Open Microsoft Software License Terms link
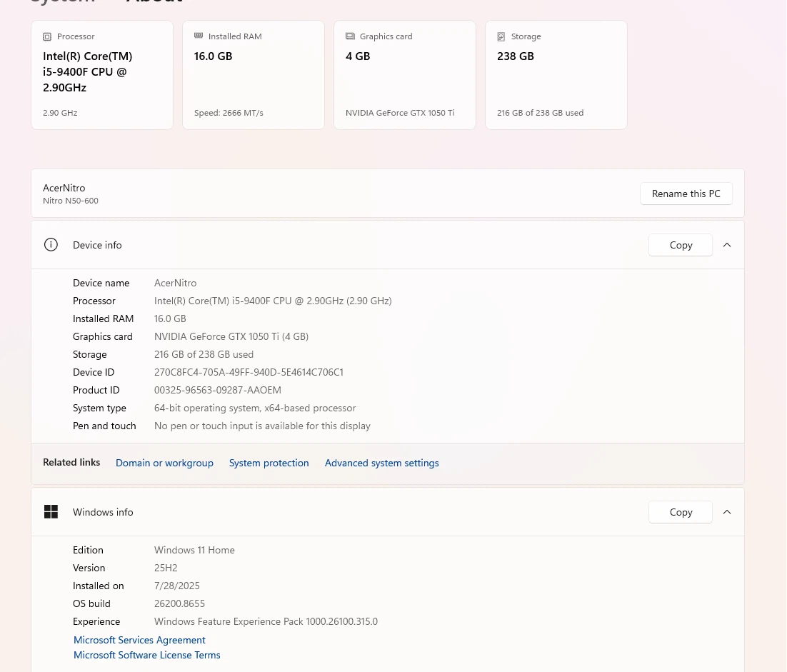This screenshot has height=672, width=787. [x=147, y=655]
